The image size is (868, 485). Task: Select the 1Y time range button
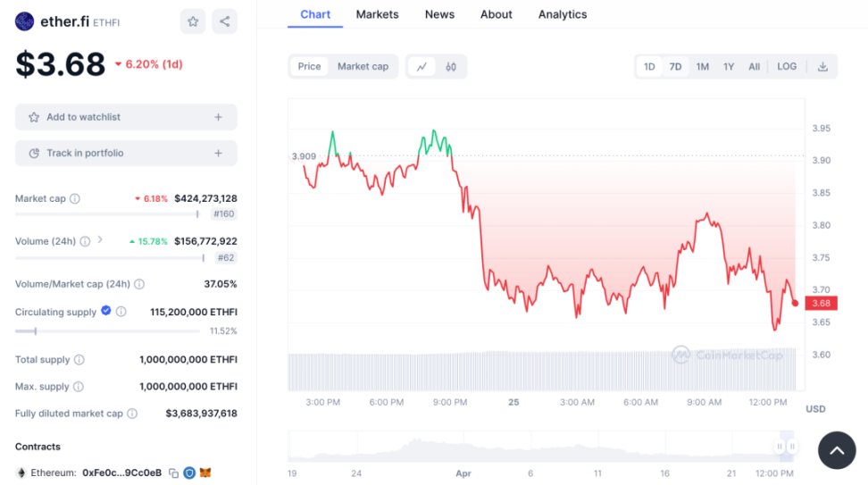click(729, 66)
